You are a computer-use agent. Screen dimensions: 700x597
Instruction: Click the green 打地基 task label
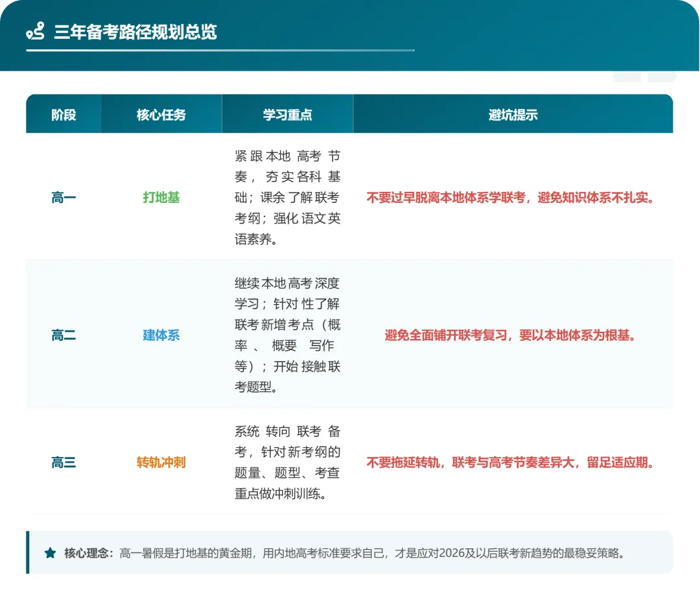161,197
